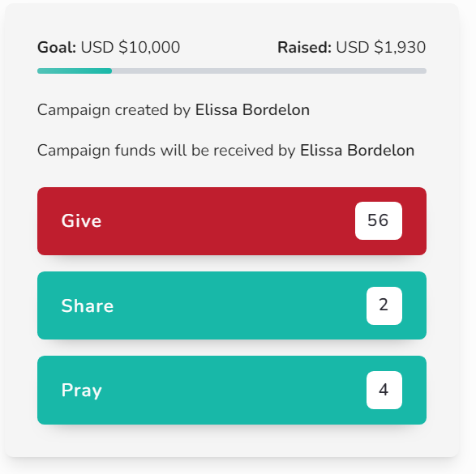The width and height of the screenshot is (476, 474).
Task: Click the word Share on its button
Action: (88, 305)
